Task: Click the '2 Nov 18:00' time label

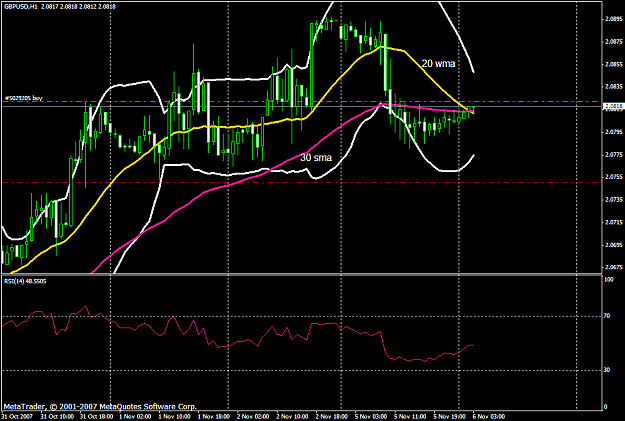Action: point(332,417)
